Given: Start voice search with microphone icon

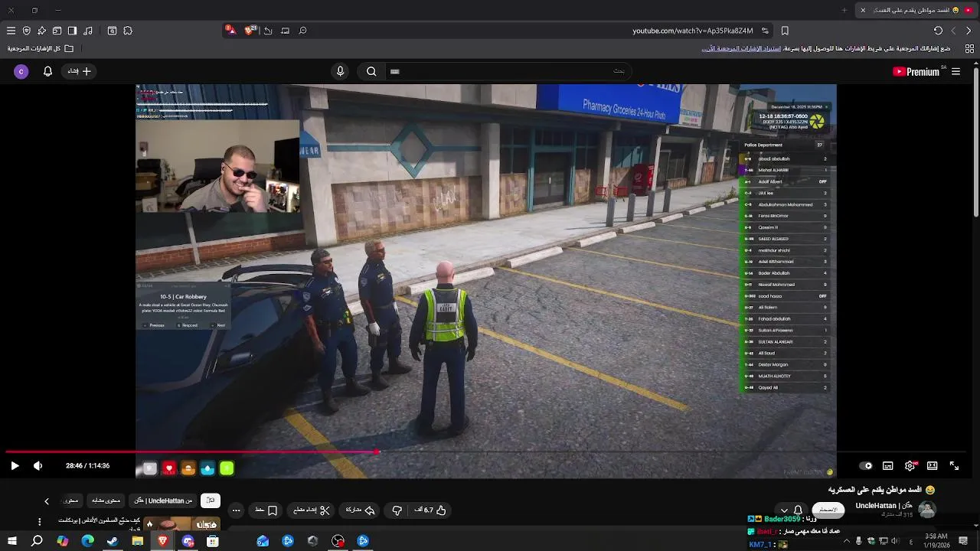Looking at the screenshot, I should click(341, 71).
